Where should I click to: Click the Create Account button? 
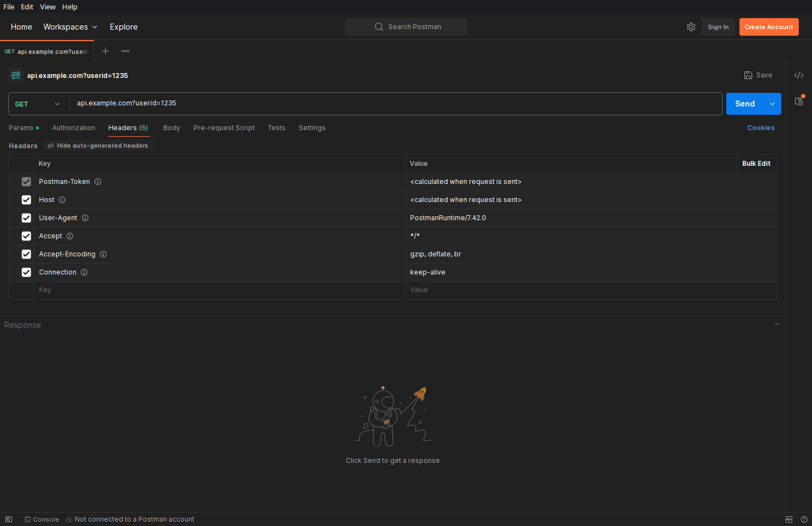[769, 27]
